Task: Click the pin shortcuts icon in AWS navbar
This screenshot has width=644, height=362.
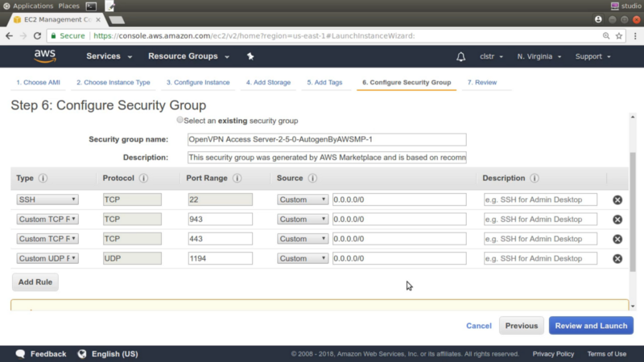Action: (x=250, y=56)
